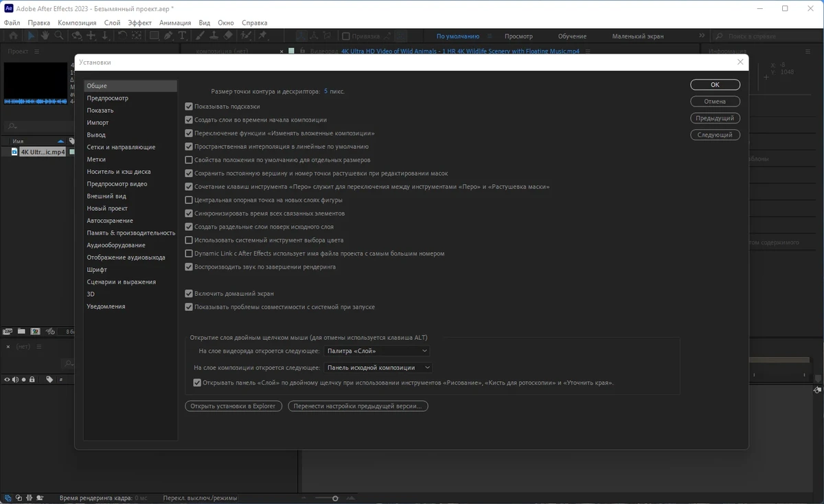Click the timeline solo dot column icon
Screen dimensions: 824x504
point(24,379)
